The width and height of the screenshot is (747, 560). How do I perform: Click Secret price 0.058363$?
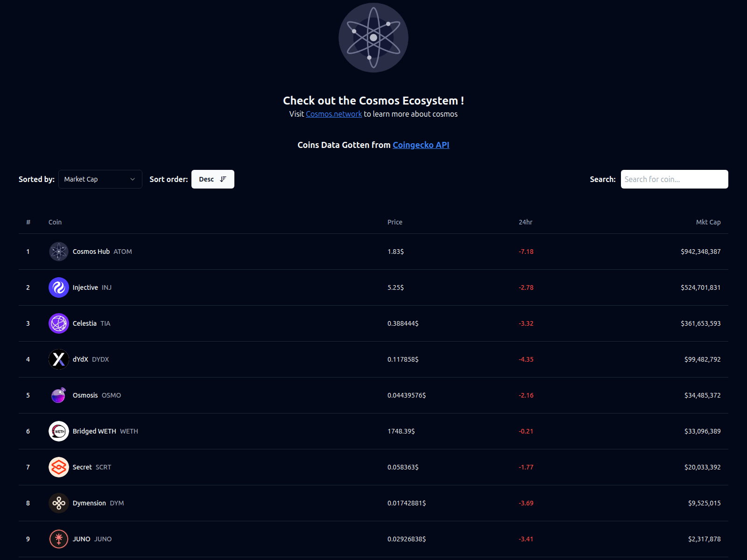[403, 467]
